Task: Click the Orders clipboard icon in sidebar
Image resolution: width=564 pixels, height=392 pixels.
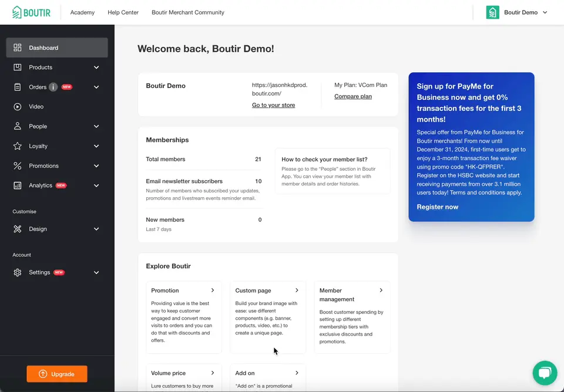Action: tap(17, 87)
